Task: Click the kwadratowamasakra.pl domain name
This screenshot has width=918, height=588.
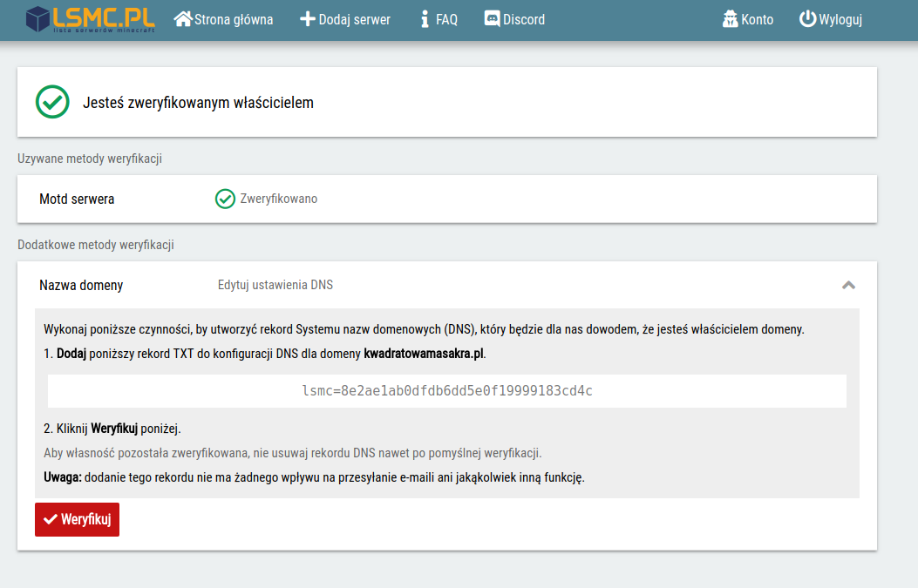Action: click(423, 355)
